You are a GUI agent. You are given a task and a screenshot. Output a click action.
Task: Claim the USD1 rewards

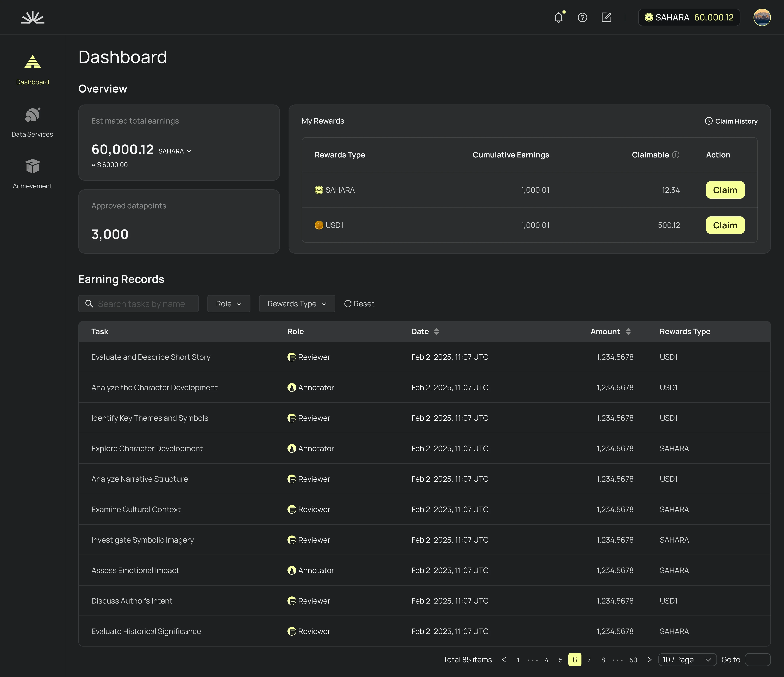pos(725,225)
